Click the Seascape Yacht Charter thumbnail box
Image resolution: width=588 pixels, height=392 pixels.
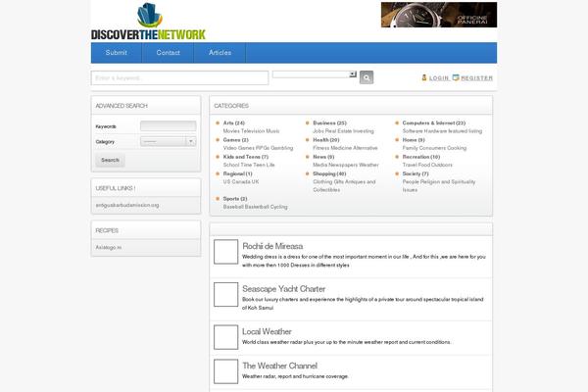tap(225, 294)
